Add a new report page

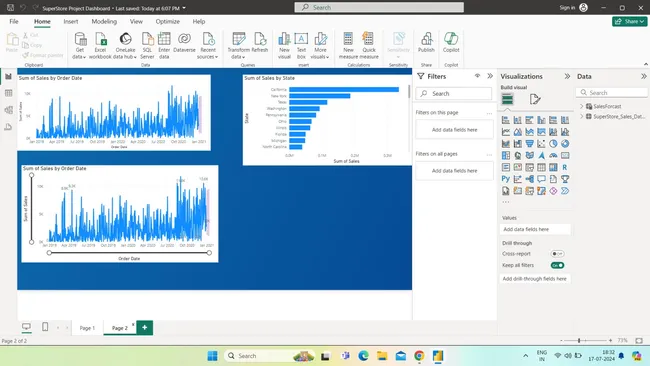[145, 327]
